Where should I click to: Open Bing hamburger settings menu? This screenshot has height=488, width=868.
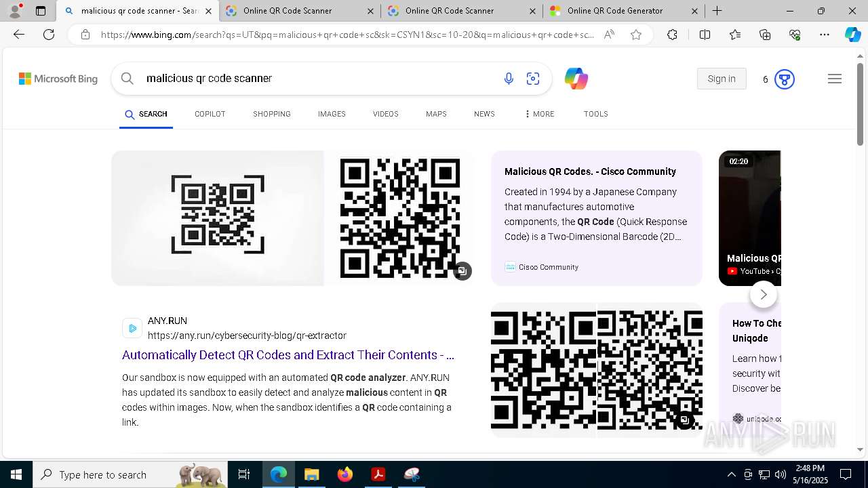click(x=835, y=79)
